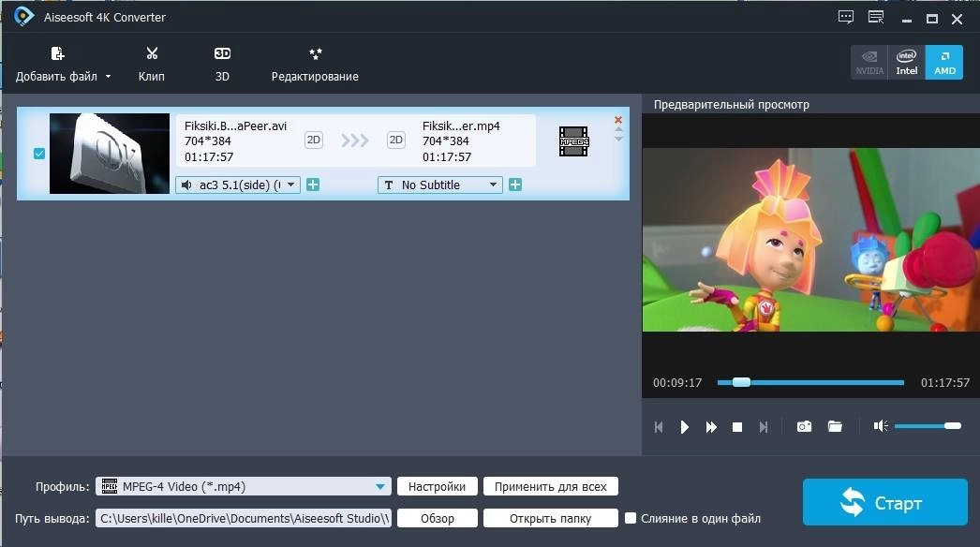Open the Клип scissors tool
The height and width of the screenshot is (547, 980).
pos(151,65)
